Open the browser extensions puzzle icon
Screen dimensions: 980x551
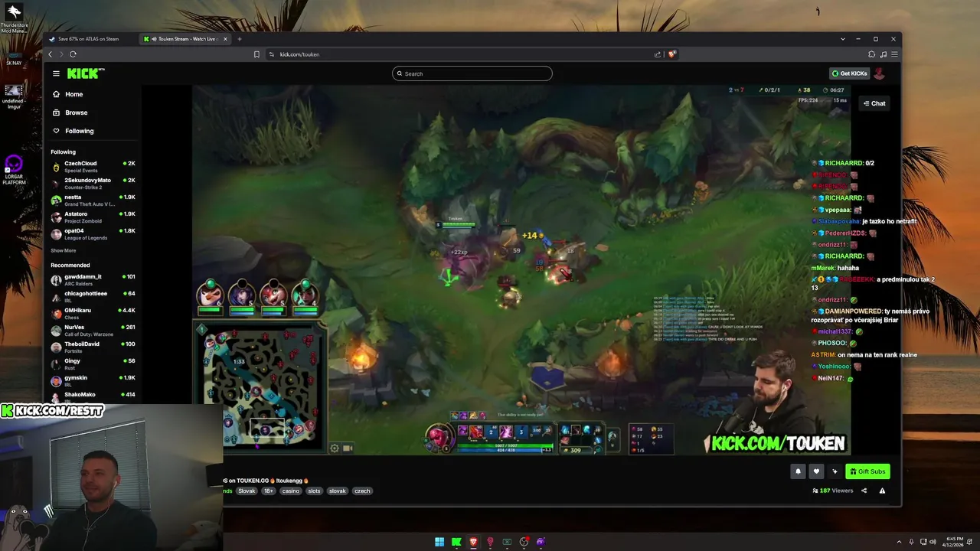871,54
